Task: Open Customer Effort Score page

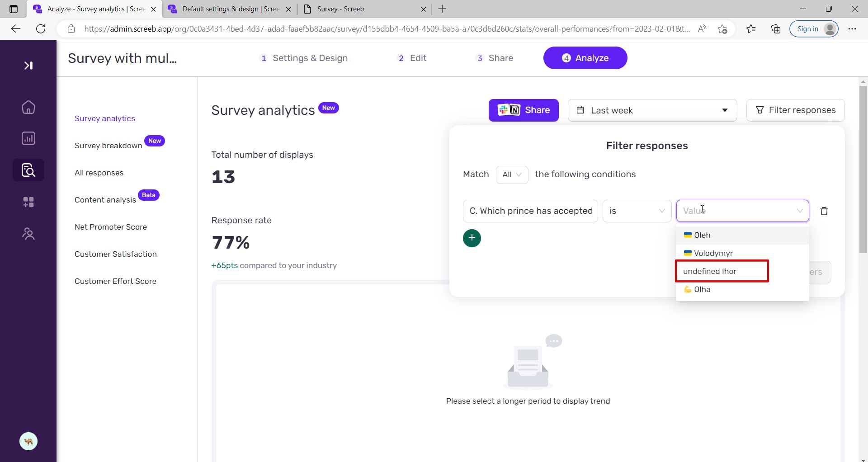Action: coord(116,281)
